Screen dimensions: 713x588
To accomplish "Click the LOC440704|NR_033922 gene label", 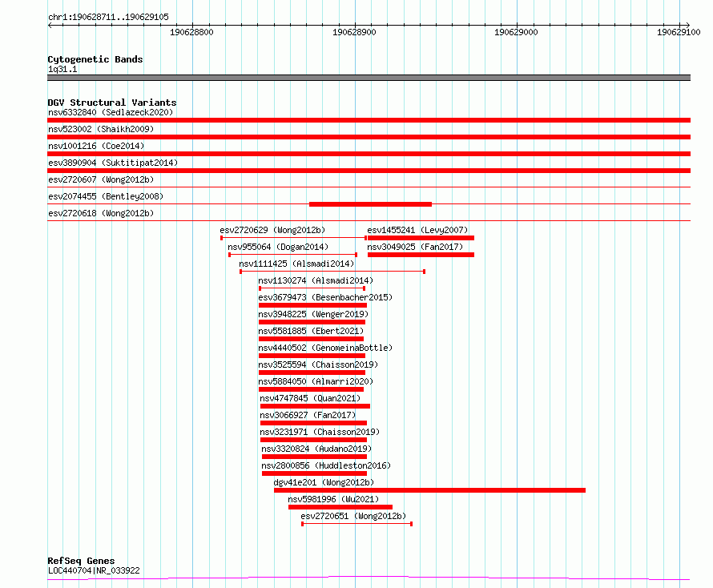I will (94, 570).
